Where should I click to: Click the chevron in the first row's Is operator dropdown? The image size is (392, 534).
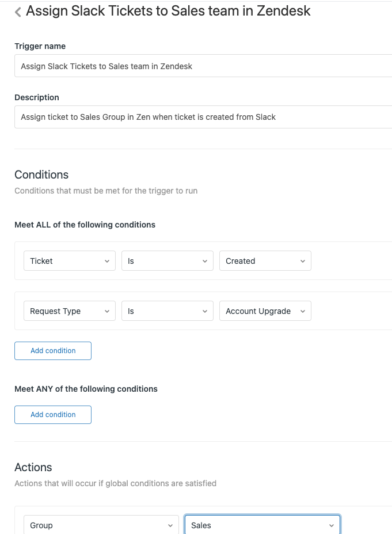coord(205,261)
